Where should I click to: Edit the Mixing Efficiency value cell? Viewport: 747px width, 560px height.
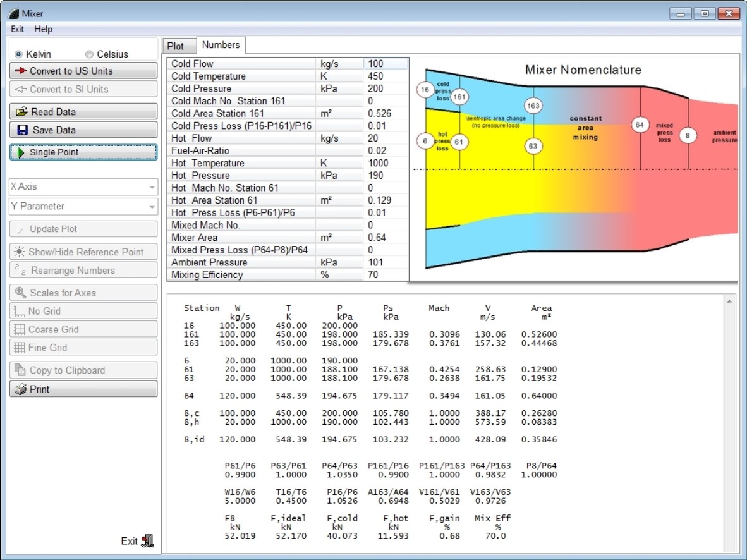[386, 275]
